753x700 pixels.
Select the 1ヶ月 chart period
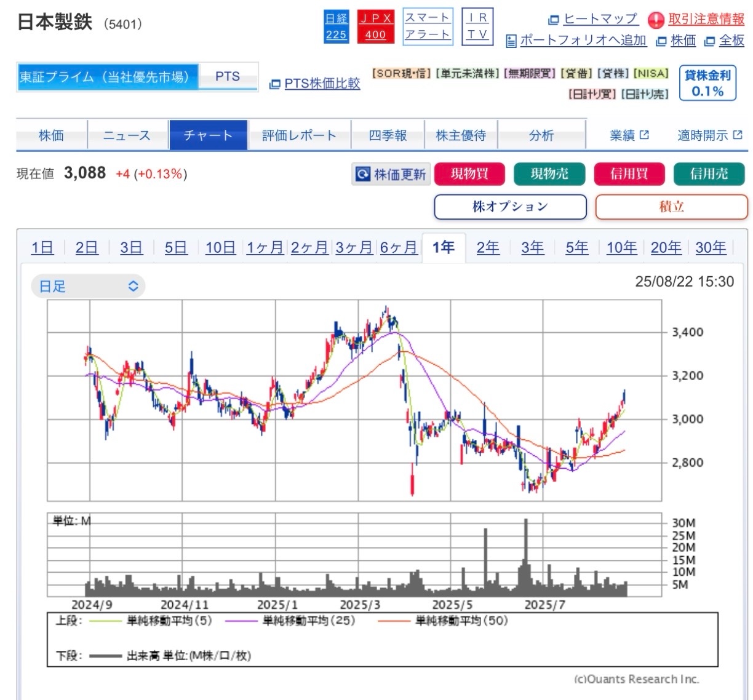(265, 248)
